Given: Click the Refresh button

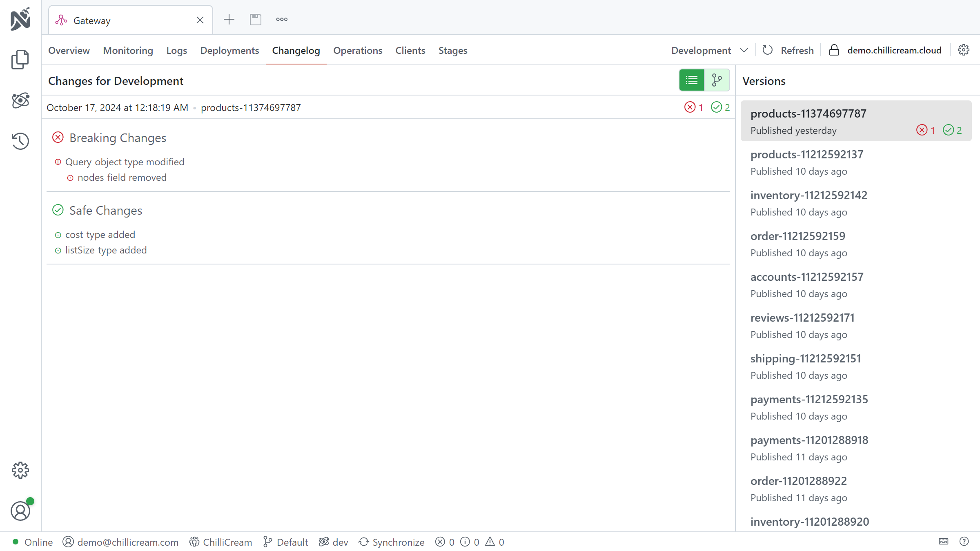Looking at the screenshot, I should click(x=788, y=50).
